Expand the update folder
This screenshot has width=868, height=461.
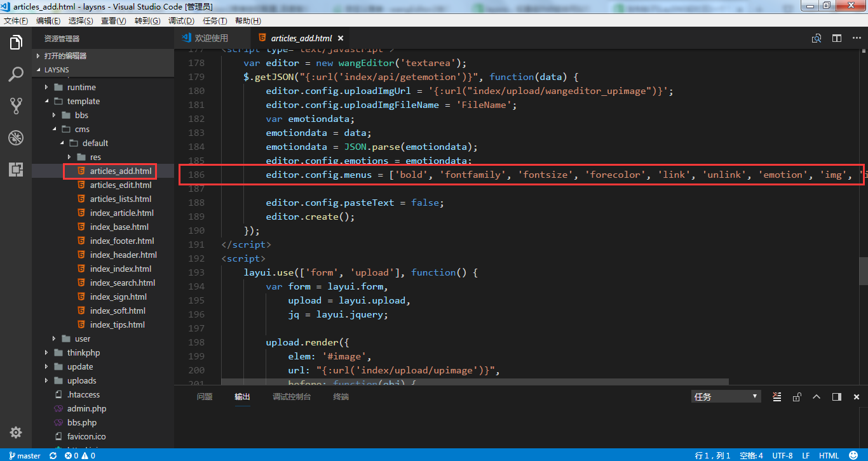point(80,367)
